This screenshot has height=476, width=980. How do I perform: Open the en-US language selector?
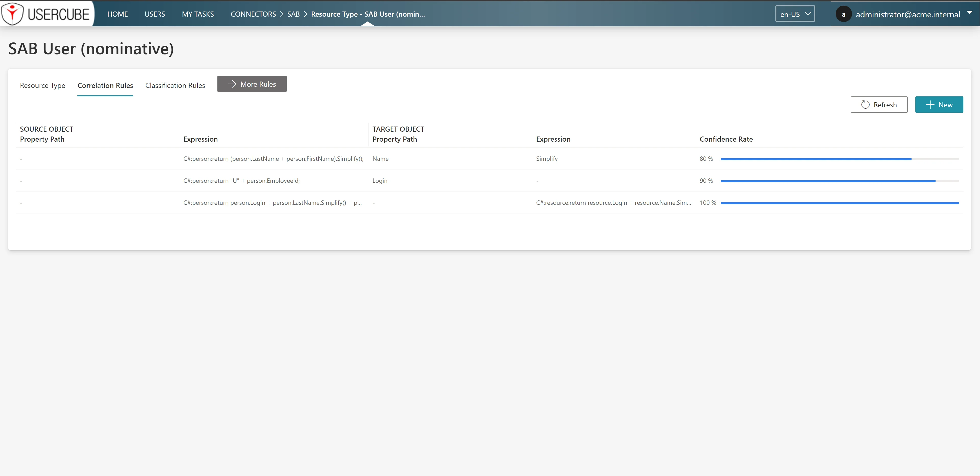click(795, 14)
